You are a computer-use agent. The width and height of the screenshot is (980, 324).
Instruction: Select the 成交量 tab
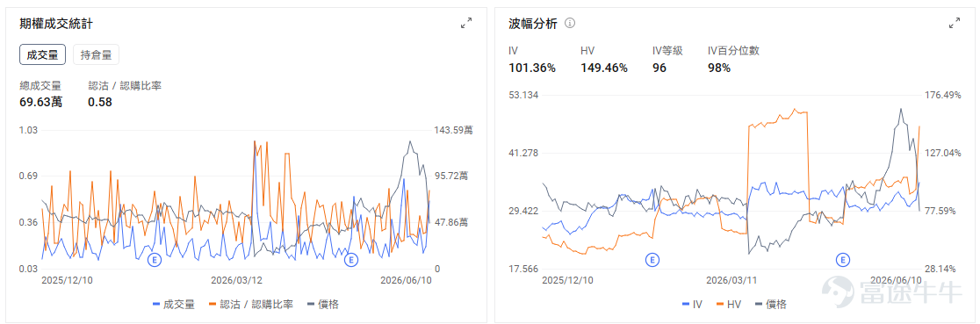point(42,54)
